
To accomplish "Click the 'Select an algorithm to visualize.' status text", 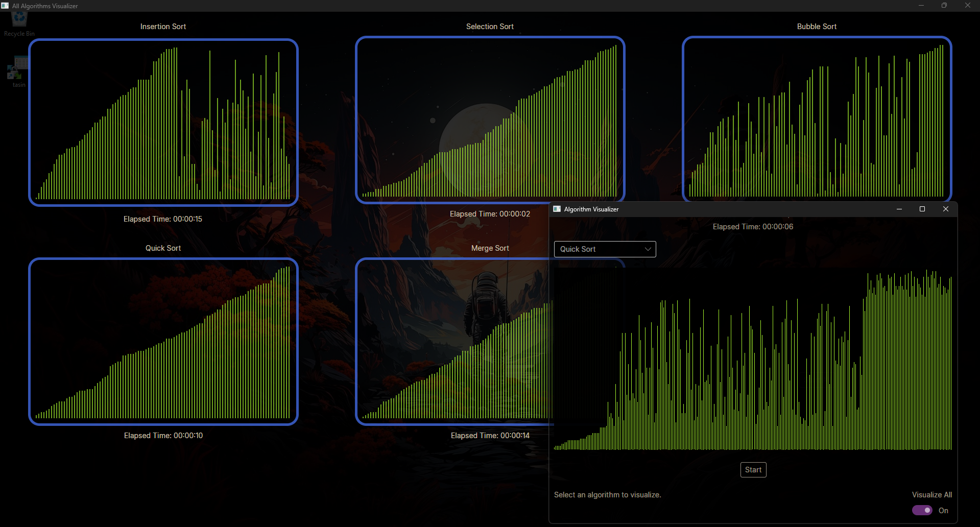I will [608, 495].
